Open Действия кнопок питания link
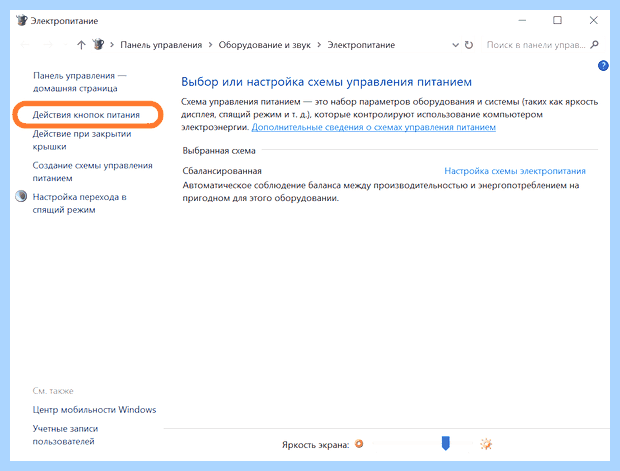 86,115
